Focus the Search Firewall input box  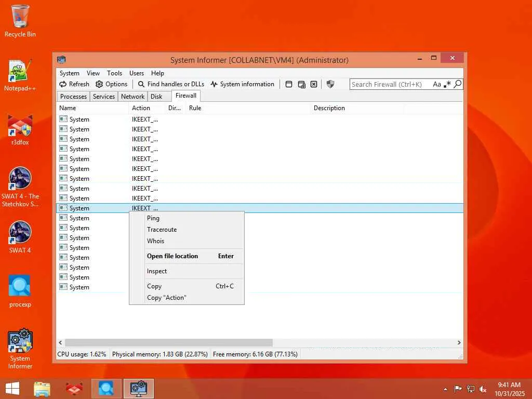tap(390, 84)
